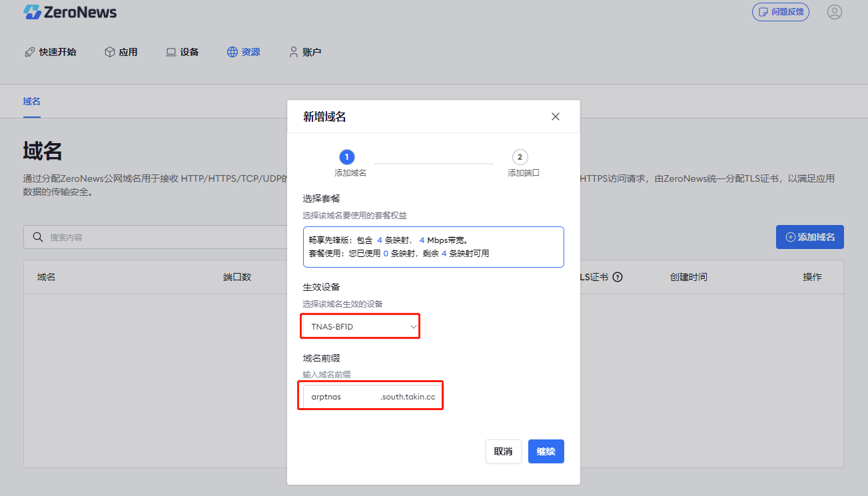
Task: Open the 设备 menu item
Action: [183, 52]
